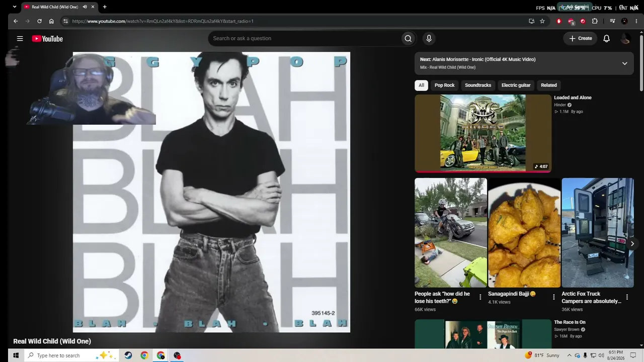Go back in browser history
The image size is (644, 362).
click(x=16, y=21)
